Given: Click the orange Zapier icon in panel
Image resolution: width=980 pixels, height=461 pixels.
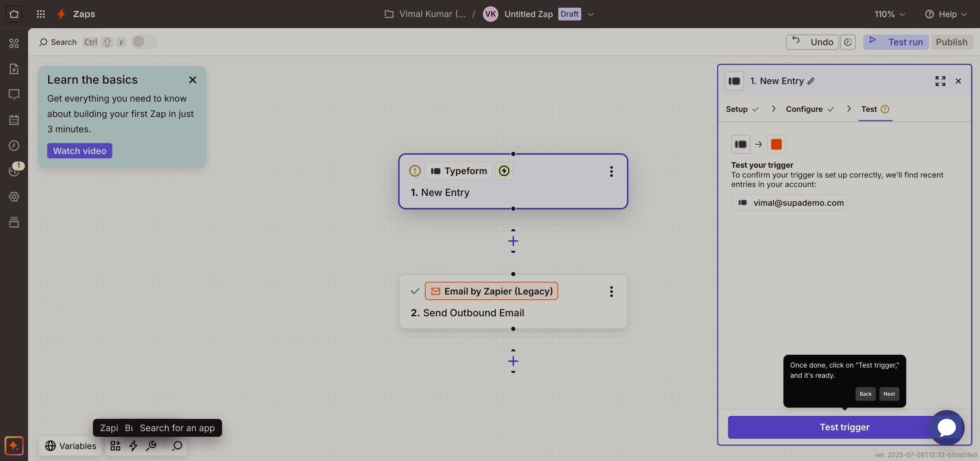Looking at the screenshot, I should point(776,144).
